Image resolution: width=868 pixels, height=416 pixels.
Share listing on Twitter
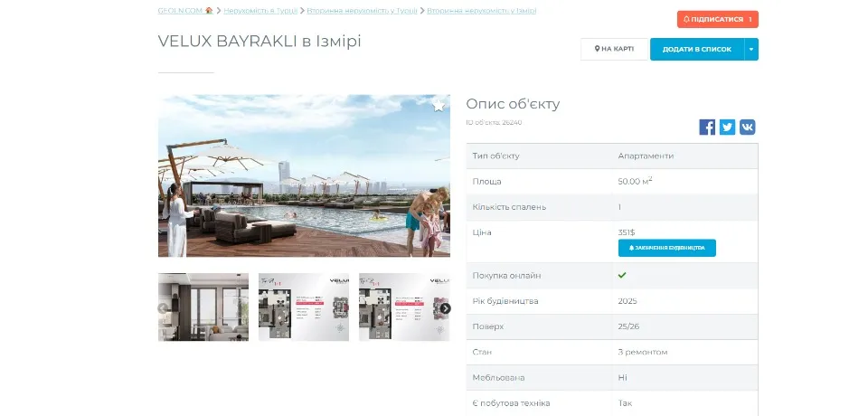pyautogui.click(x=727, y=127)
